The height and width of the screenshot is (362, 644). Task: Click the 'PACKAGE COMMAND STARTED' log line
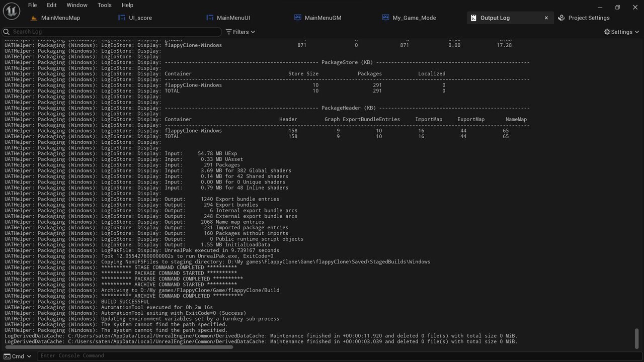[121, 273]
